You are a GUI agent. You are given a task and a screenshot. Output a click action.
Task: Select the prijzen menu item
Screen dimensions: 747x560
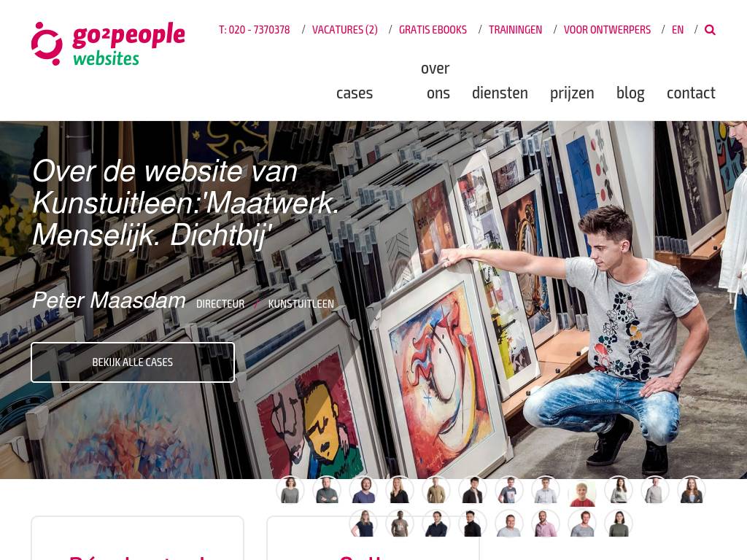tap(572, 93)
